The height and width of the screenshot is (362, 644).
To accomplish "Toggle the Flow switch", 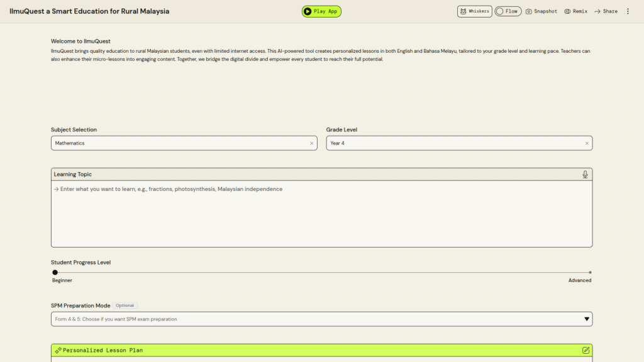I will 500,11.
